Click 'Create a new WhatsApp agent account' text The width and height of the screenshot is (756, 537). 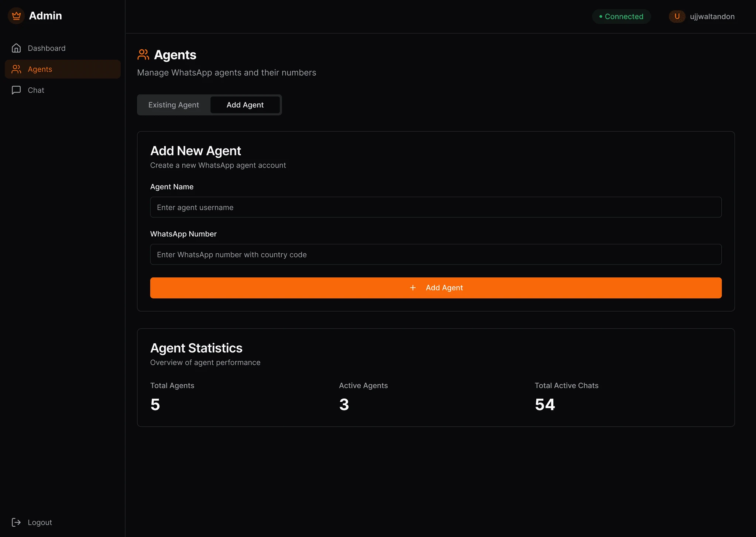pos(218,165)
